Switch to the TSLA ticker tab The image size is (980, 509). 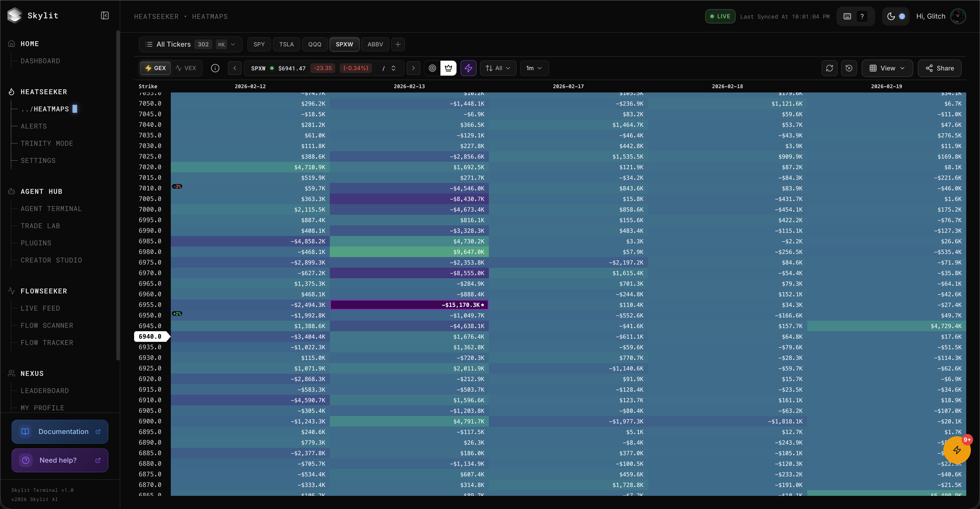[x=286, y=44]
